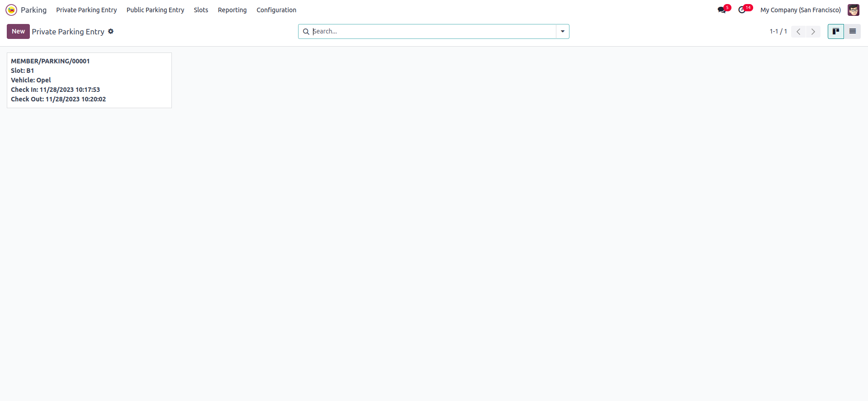Focus the Search input field
Image resolution: width=868 pixels, height=401 pixels.
(433, 31)
